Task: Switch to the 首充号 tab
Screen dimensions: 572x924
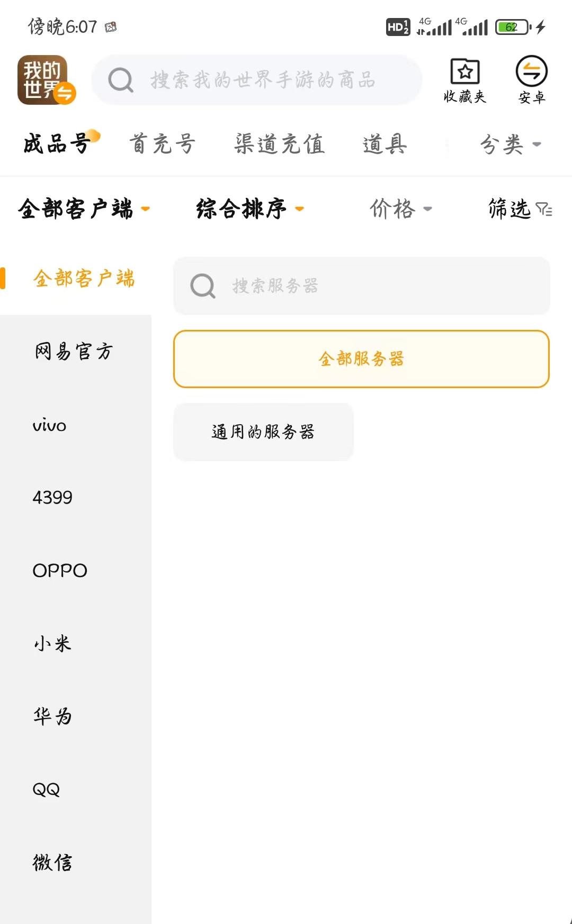Action: pyautogui.click(x=163, y=144)
